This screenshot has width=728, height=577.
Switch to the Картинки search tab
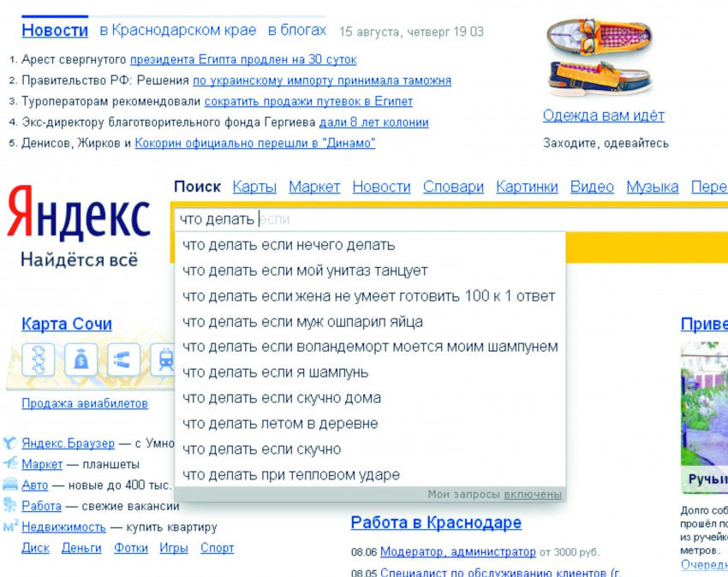tap(527, 187)
